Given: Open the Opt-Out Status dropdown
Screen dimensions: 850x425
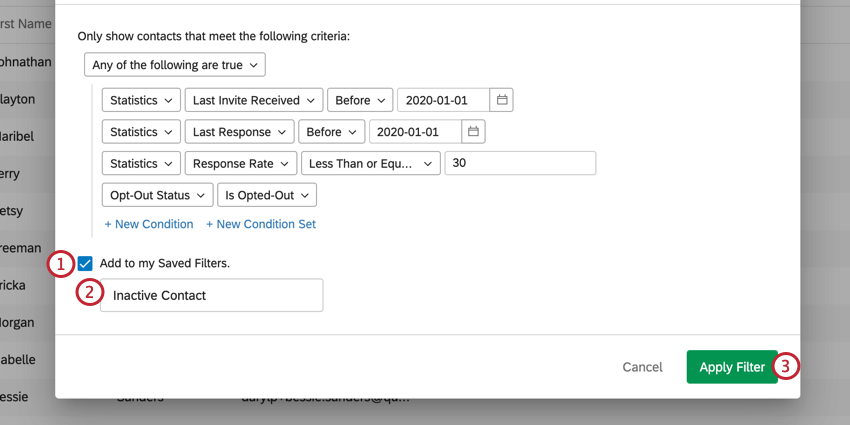Looking at the screenshot, I should tap(157, 195).
